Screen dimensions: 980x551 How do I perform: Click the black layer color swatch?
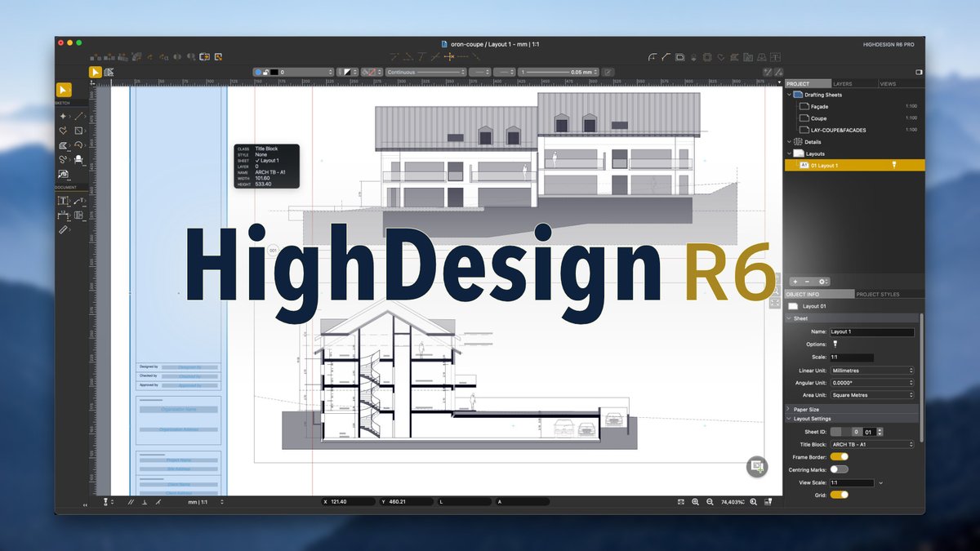[x=275, y=72]
